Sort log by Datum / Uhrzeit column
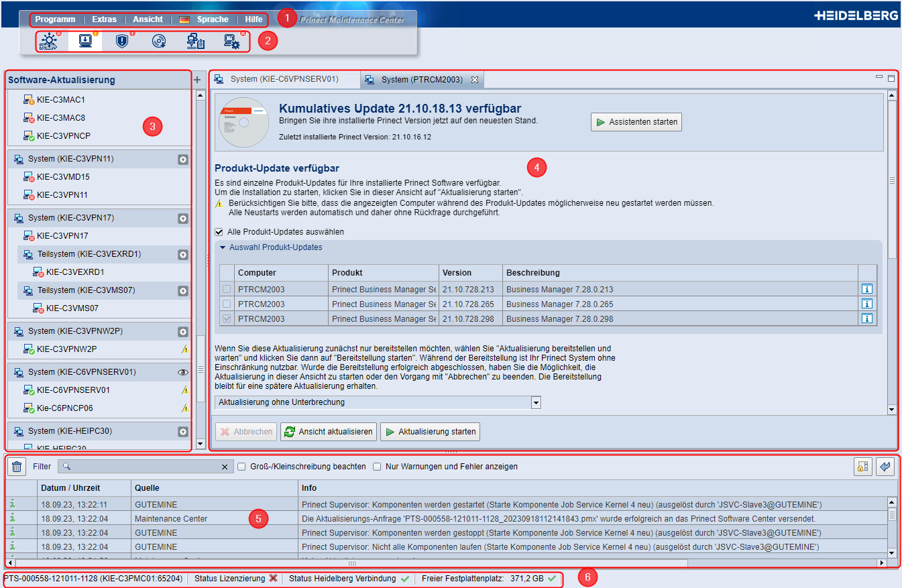The width and height of the screenshot is (902, 588). [83, 488]
